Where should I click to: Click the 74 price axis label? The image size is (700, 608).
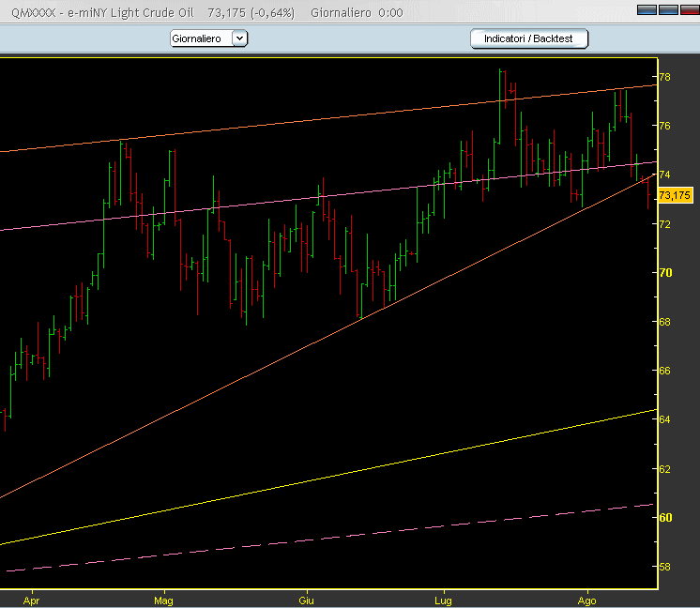[664, 175]
